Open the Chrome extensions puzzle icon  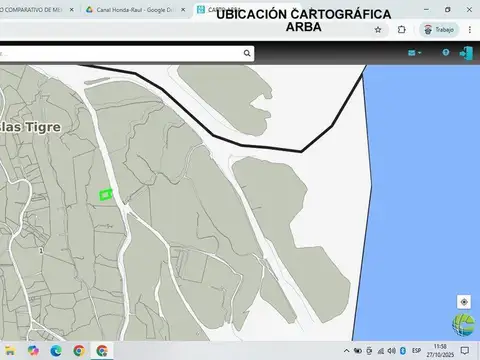402,30
